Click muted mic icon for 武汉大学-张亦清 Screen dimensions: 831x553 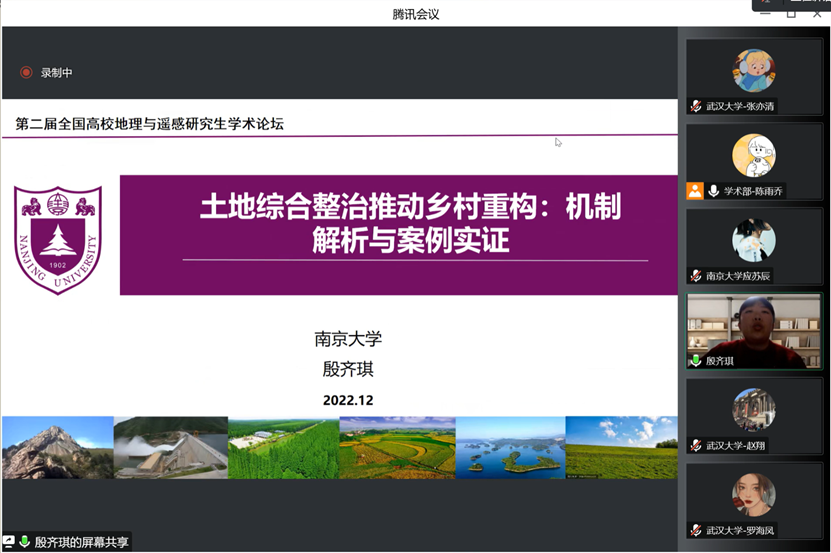[x=696, y=106]
